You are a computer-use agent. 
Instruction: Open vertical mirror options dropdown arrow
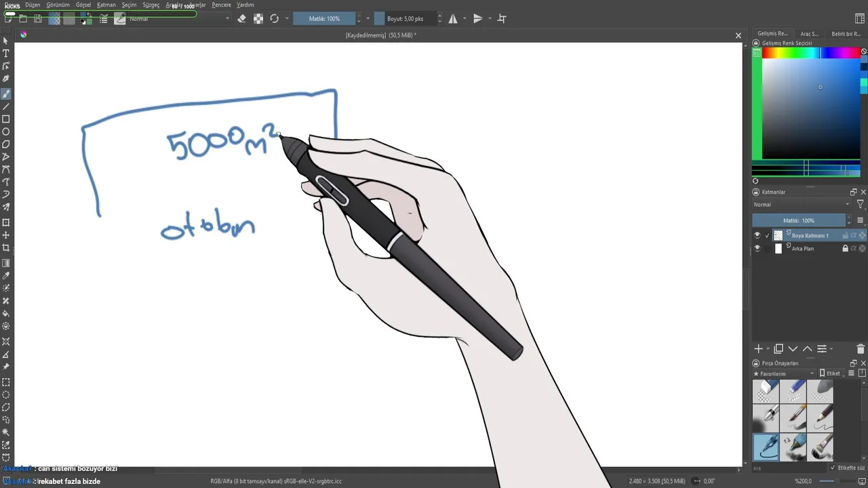tap(489, 19)
